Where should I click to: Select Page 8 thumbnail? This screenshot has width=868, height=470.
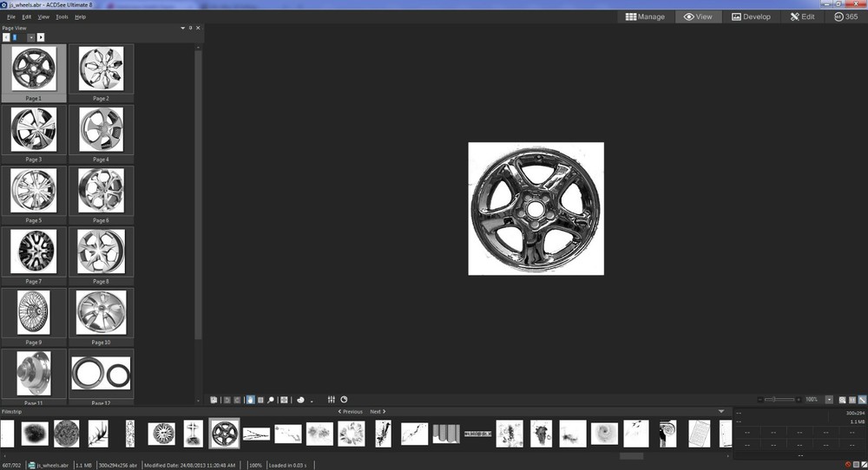(x=101, y=256)
